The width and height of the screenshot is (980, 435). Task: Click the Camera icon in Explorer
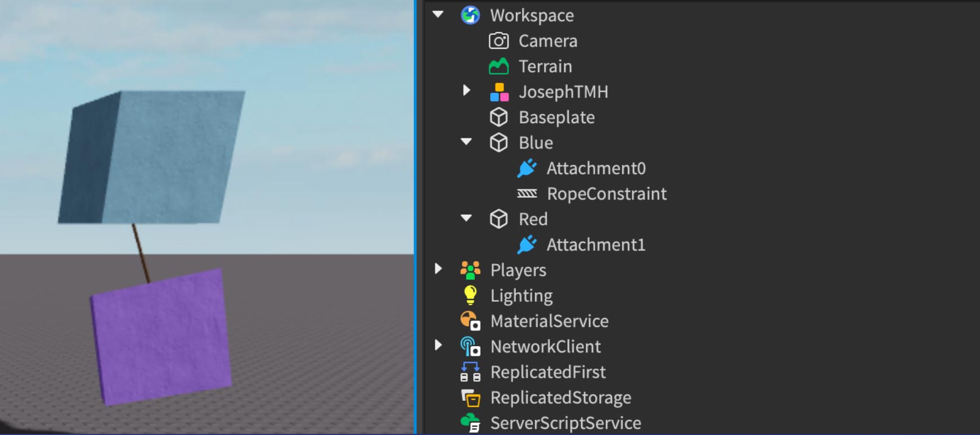[498, 41]
